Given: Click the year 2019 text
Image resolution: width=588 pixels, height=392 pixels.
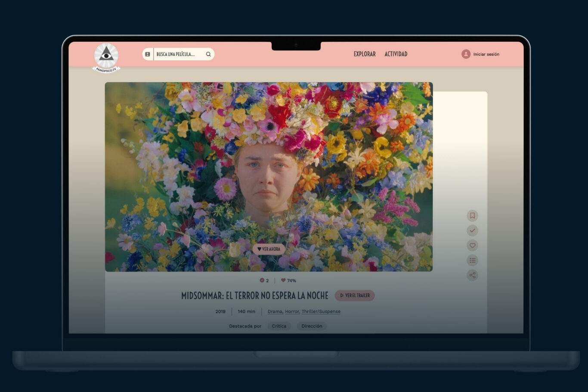Looking at the screenshot, I should (220, 311).
